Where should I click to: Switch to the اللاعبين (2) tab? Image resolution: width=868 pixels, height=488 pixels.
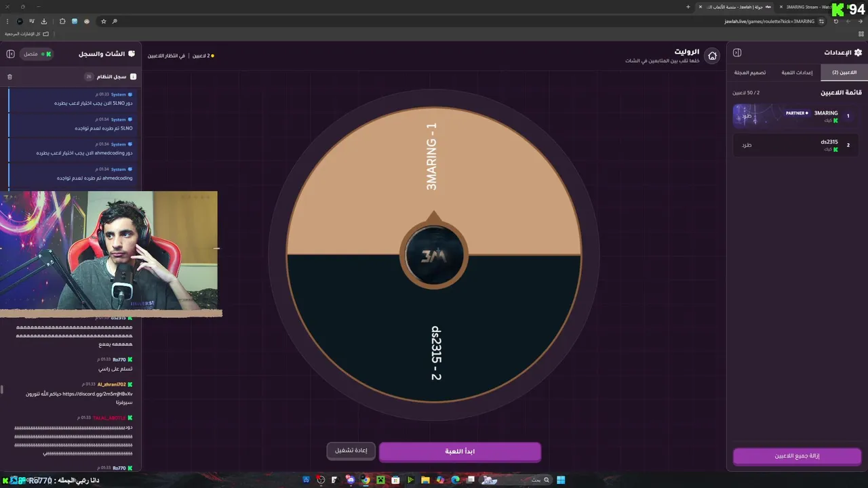tap(844, 73)
